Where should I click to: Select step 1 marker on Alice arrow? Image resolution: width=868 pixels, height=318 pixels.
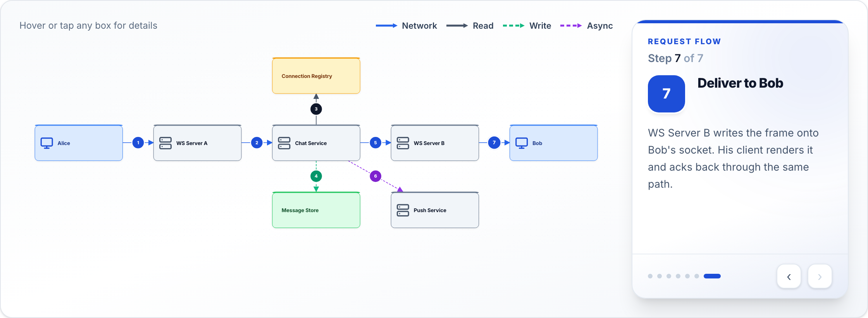[x=138, y=143]
